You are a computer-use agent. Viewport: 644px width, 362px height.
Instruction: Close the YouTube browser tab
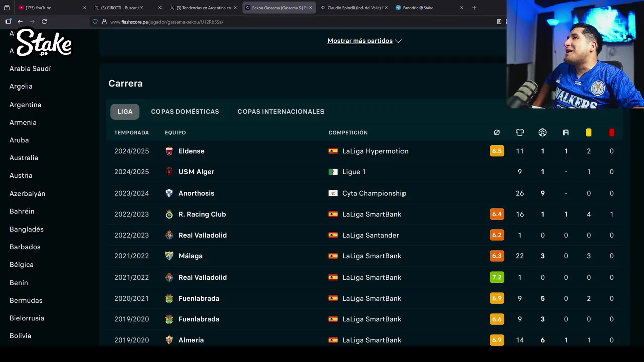[x=84, y=8]
